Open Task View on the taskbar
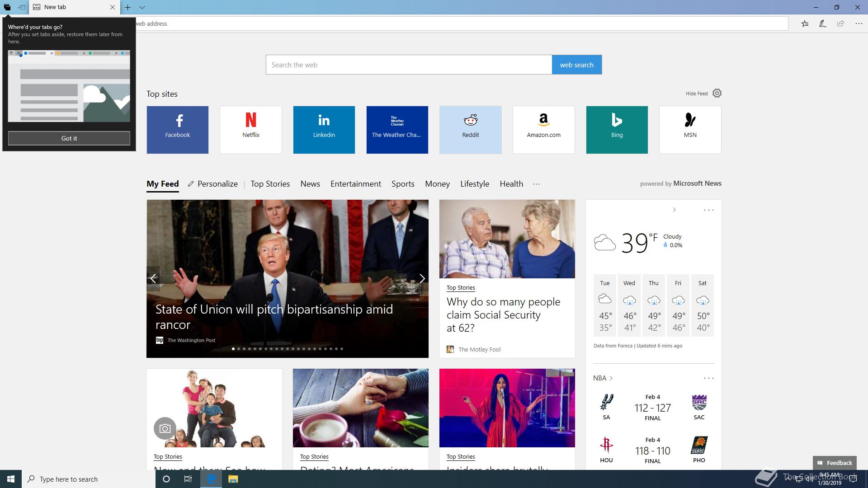Screen dimensions: 868x488 (x=188, y=479)
